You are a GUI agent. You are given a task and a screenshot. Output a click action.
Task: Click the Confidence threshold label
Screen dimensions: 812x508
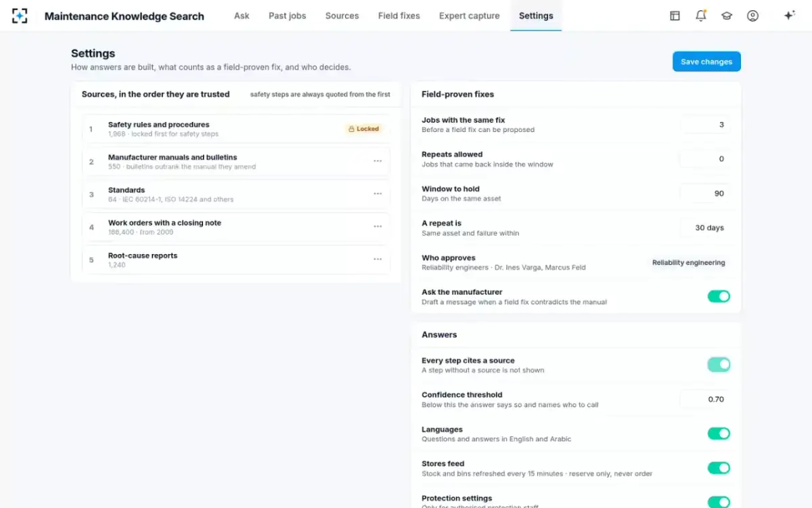pos(462,395)
